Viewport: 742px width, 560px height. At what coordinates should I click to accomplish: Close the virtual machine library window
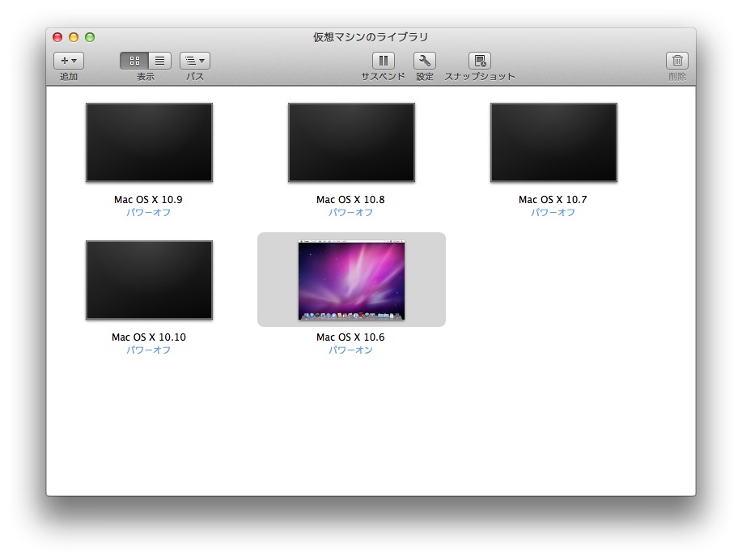57,37
